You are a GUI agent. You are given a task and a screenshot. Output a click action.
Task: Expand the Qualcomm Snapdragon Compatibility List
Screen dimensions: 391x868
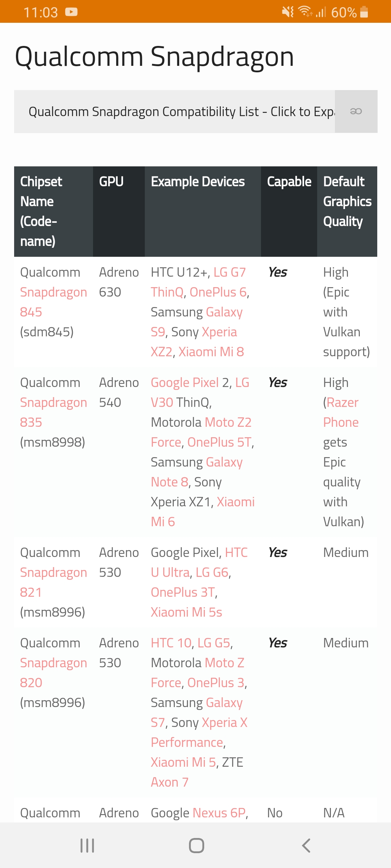point(175,111)
